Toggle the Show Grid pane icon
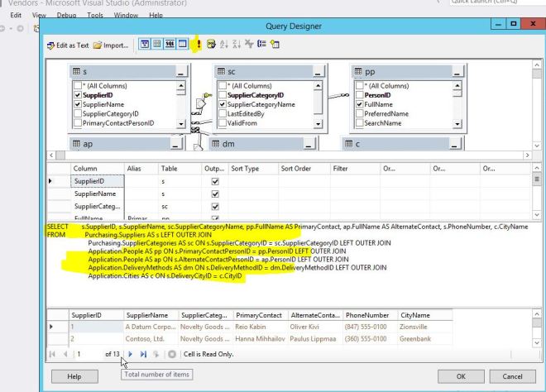 tap(156, 45)
